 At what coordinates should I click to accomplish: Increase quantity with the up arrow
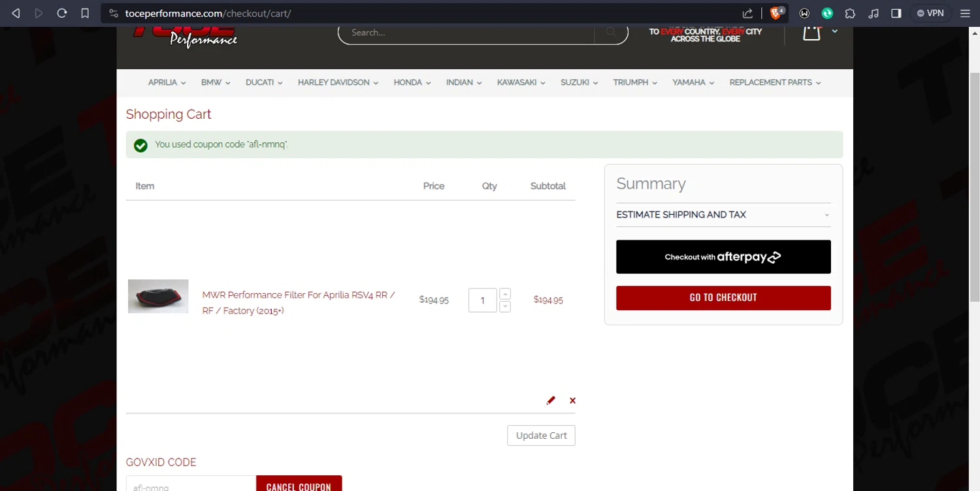pyautogui.click(x=505, y=294)
